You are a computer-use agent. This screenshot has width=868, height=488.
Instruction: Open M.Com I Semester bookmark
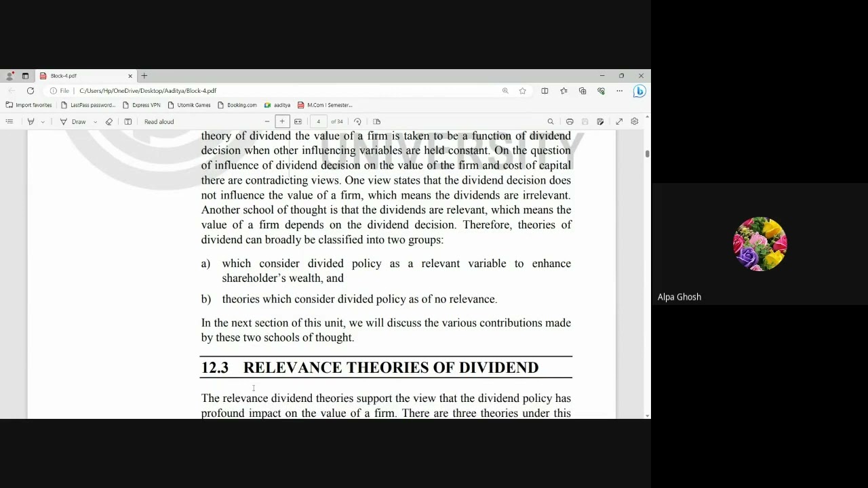[325, 105]
